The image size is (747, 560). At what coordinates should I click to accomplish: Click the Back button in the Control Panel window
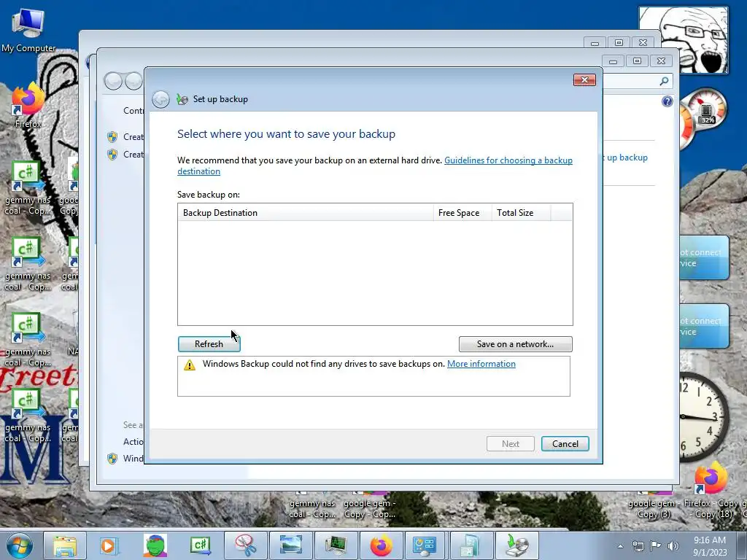click(113, 80)
